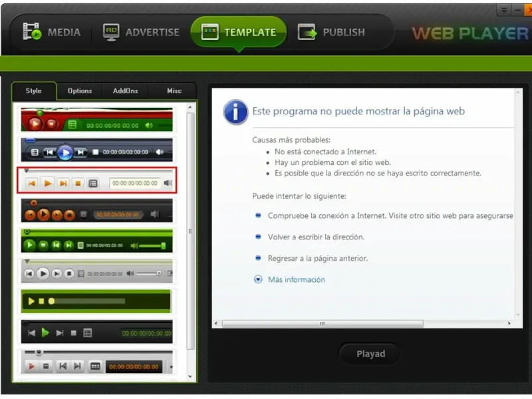Click preview scroll right arrow
The image size is (532, 399).
click(x=509, y=323)
